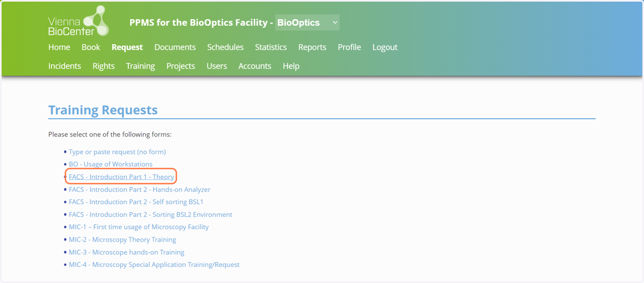Screen dimensions: 644x283
Task: Open the Rights menu item
Action: (x=104, y=66)
